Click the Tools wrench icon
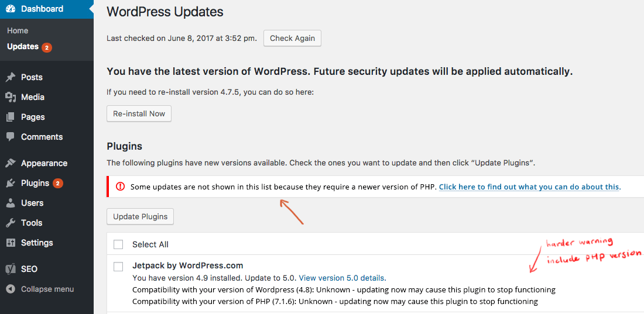 point(11,223)
